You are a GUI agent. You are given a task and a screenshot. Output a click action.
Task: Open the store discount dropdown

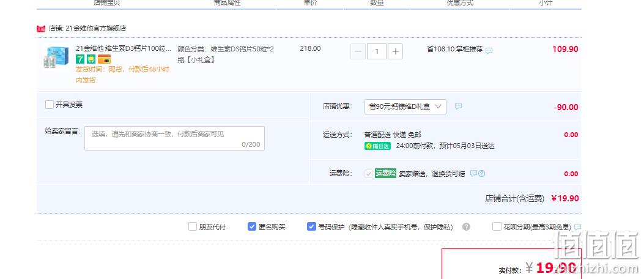click(x=405, y=106)
